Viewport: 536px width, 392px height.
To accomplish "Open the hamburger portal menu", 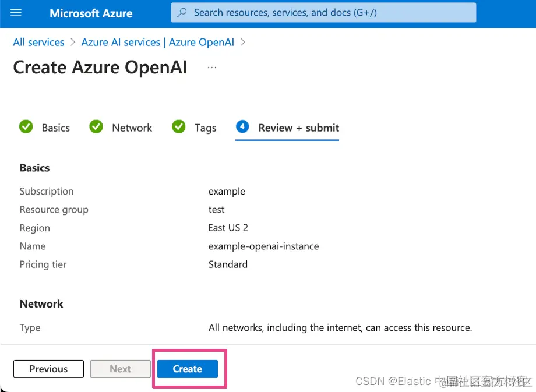I will (16, 13).
